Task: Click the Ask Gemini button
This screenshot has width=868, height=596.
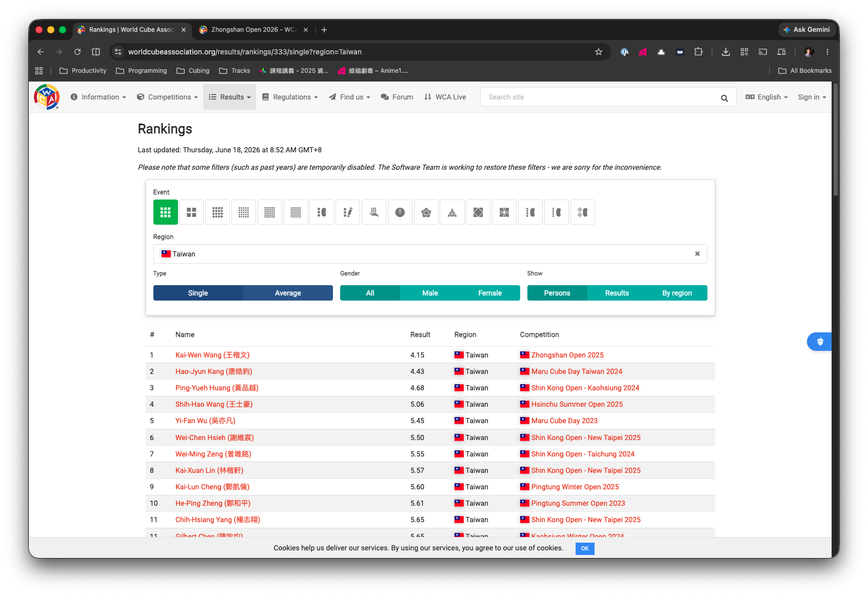Action: click(x=806, y=30)
